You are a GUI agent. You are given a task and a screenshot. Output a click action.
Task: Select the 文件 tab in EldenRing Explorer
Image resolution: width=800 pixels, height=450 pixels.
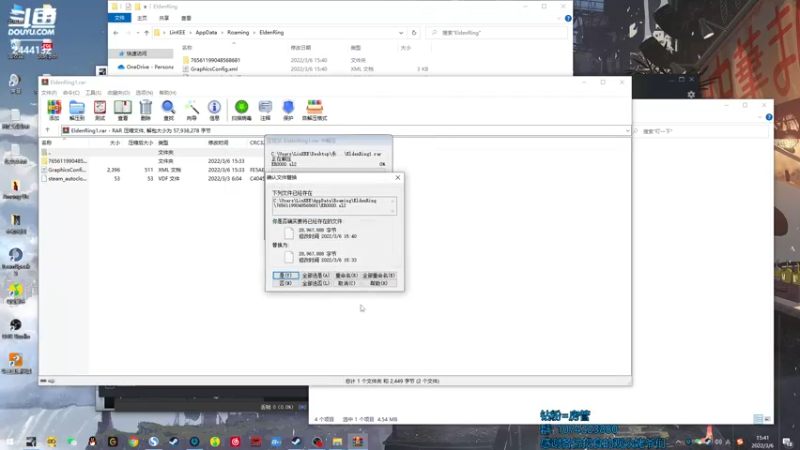[x=119, y=18]
